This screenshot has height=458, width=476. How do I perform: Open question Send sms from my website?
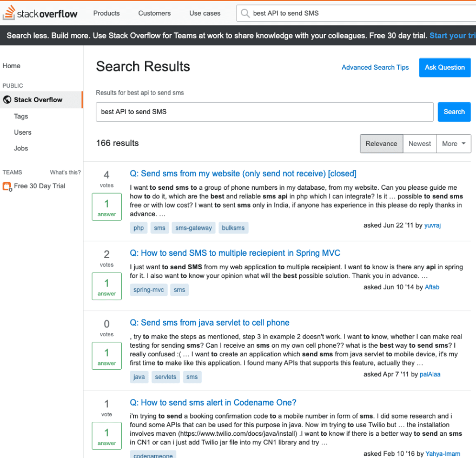coord(243,174)
